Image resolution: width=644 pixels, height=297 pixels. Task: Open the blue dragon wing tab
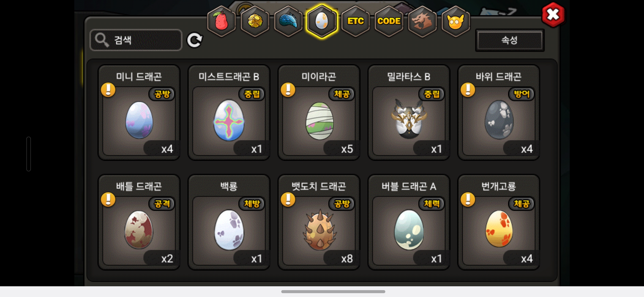[x=288, y=21]
